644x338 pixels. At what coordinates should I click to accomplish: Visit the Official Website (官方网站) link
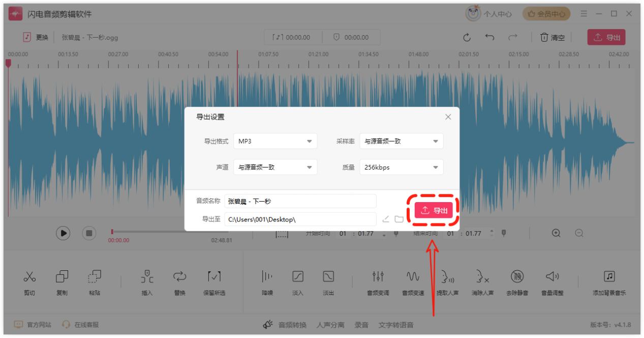[33, 324]
